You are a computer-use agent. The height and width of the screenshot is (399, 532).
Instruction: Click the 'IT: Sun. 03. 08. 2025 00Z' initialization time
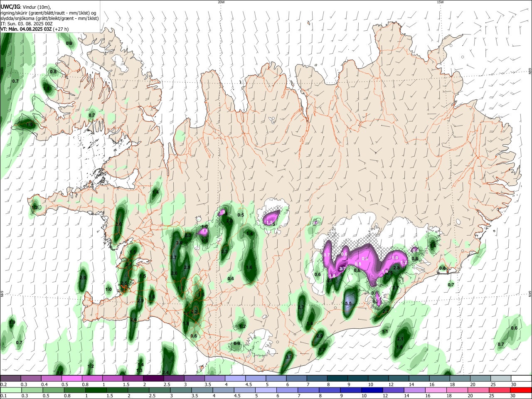(x=27, y=24)
